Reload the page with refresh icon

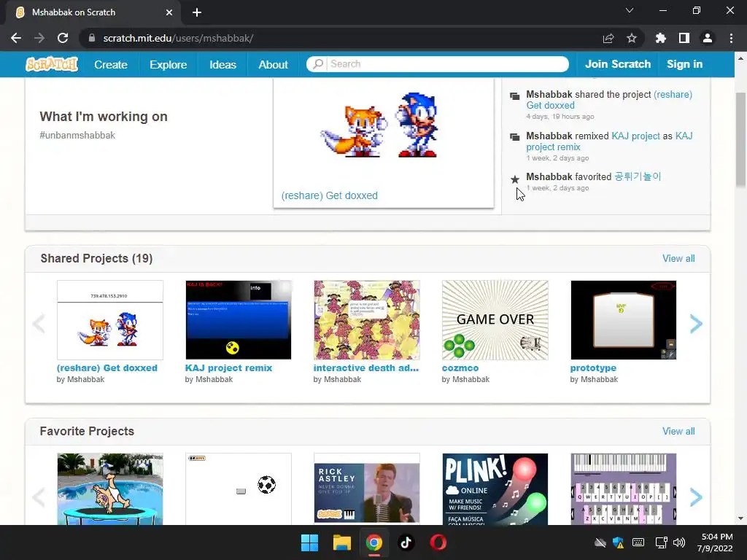[x=63, y=38]
